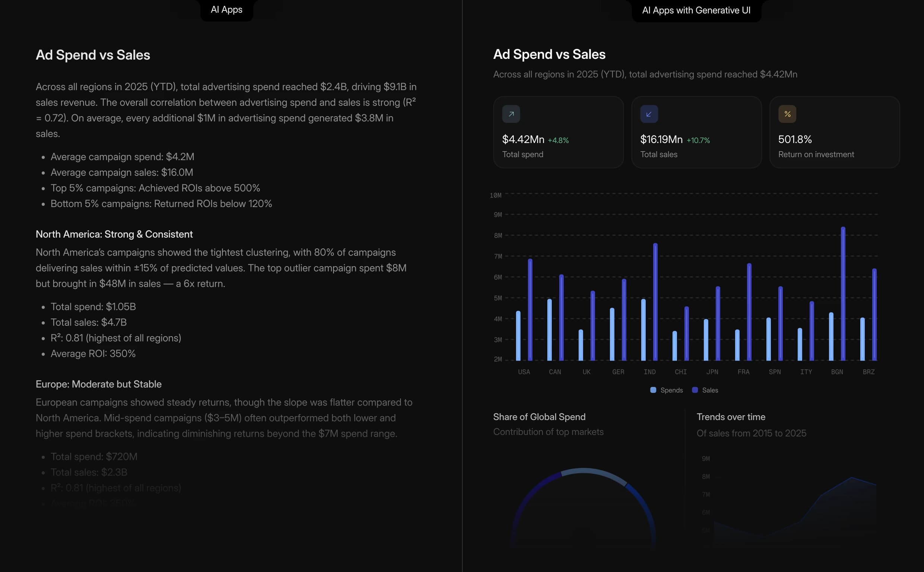Click Europe: Moderate but Stable heading
924x572 pixels.
[x=98, y=384]
